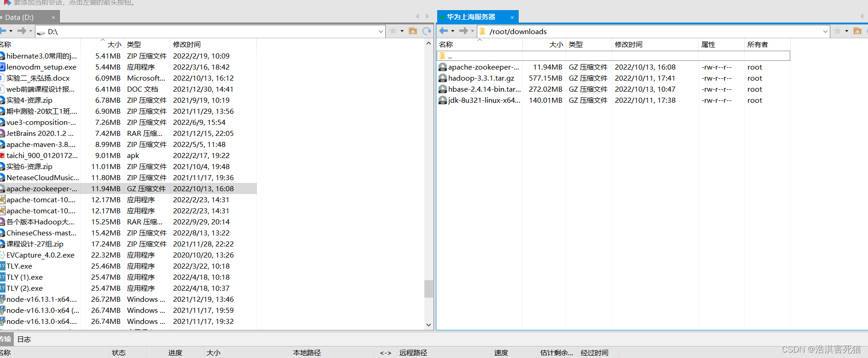Select local file EVCapture_4.0.2.exe

pos(41,255)
